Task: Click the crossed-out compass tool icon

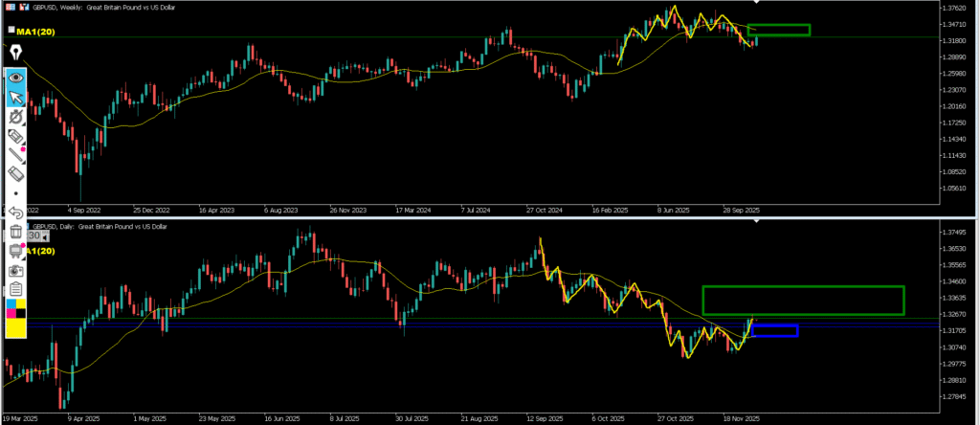Action: [16, 117]
